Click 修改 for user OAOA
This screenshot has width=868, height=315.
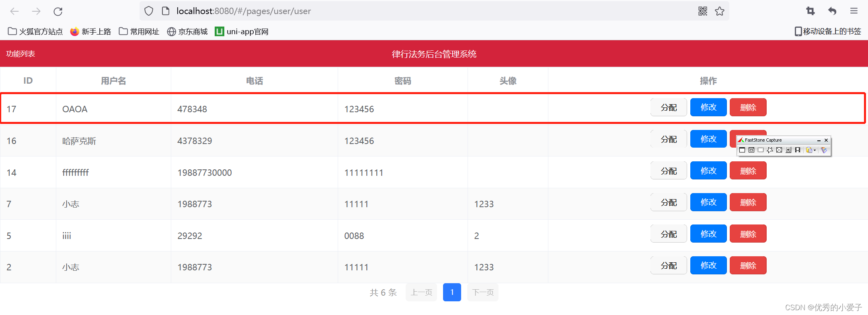(708, 107)
